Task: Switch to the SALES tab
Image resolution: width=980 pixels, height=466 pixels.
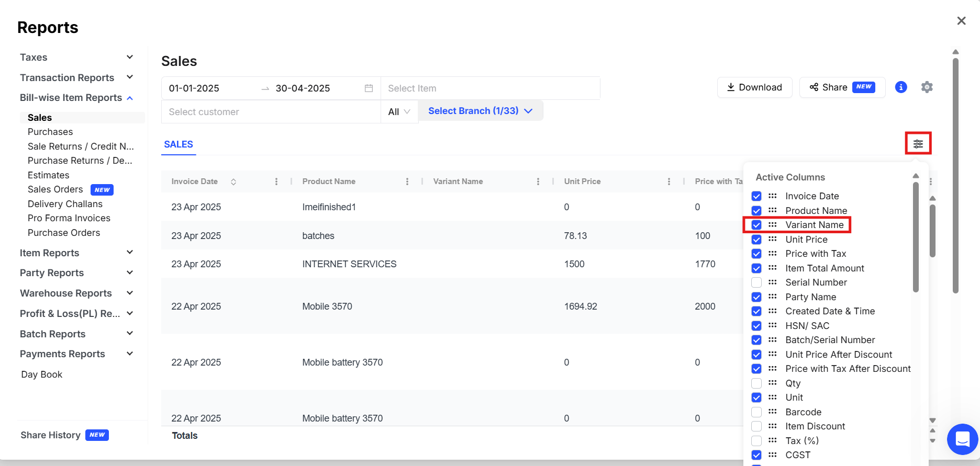Action: pyautogui.click(x=179, y=144)
